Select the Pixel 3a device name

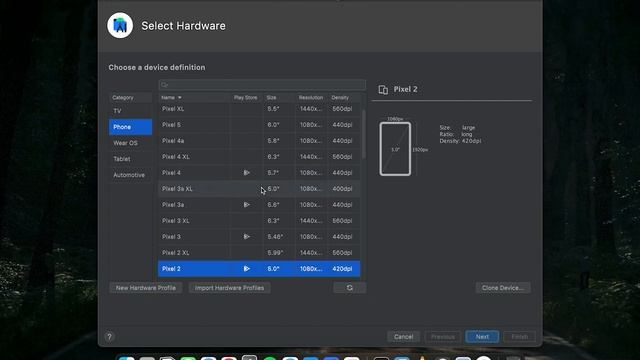(173, 204)
